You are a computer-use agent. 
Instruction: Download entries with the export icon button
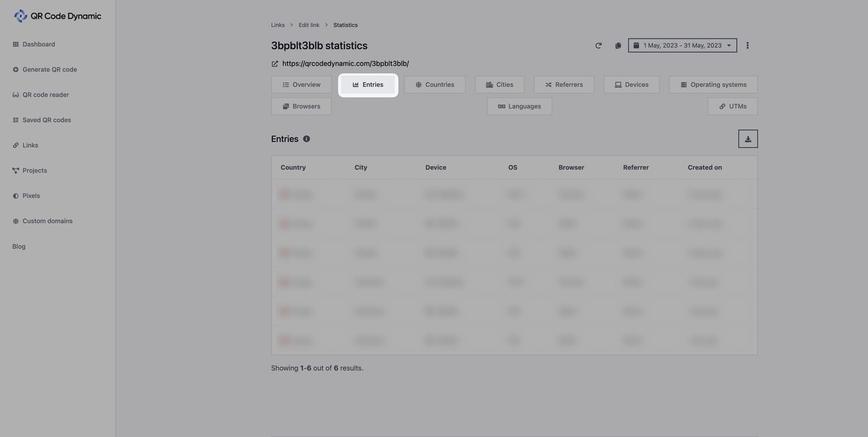click(748, 139)
